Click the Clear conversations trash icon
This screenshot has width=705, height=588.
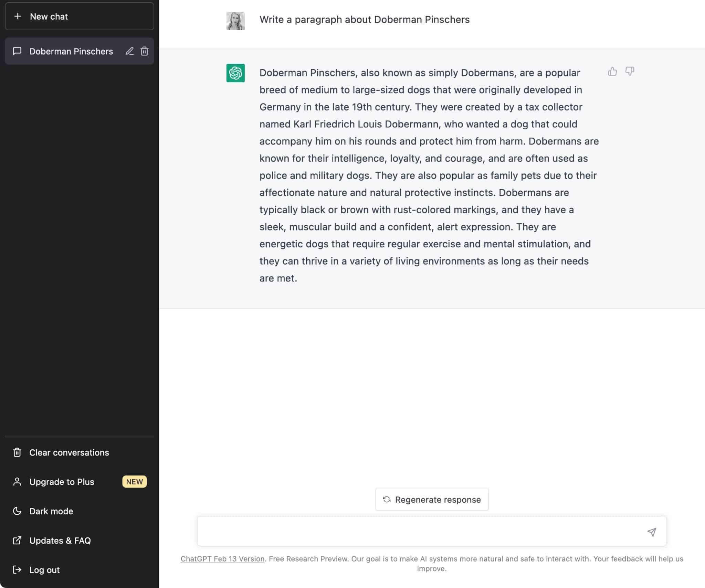click(17, 452)
